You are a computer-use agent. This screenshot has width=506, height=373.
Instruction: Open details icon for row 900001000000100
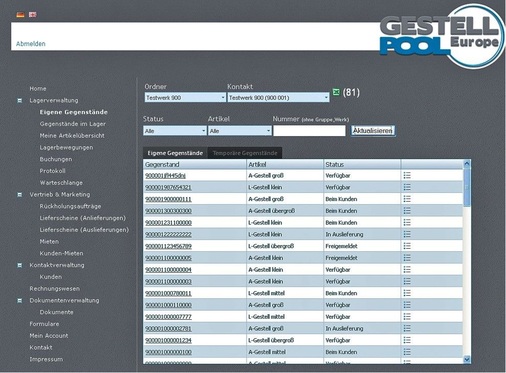tap(407, 352)
